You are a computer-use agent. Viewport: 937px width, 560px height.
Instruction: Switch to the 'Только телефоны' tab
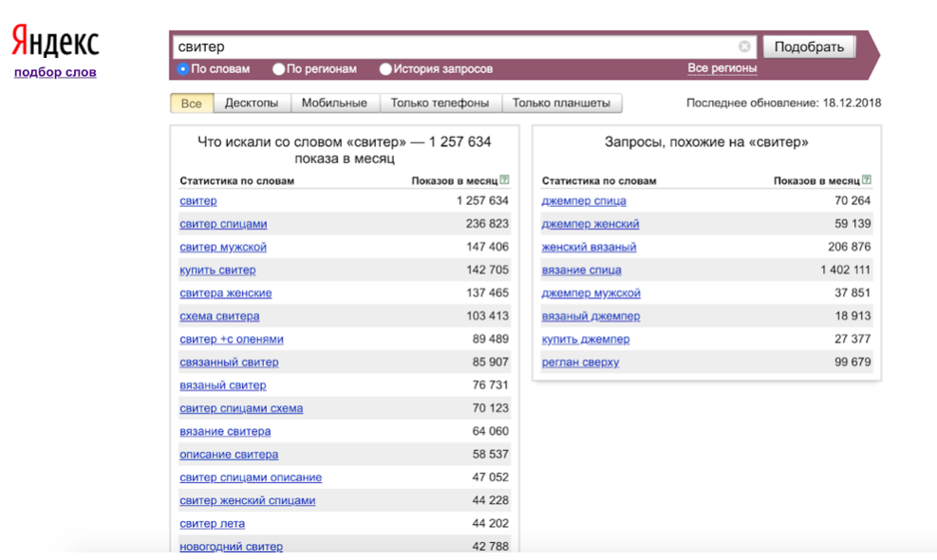[x=440, y=103]
